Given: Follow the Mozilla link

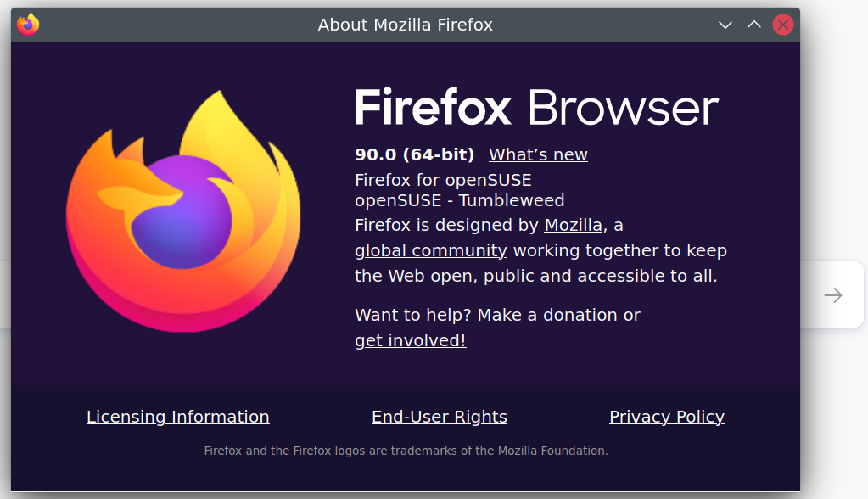Looking at the screenshot, I should tap(573, 225).
